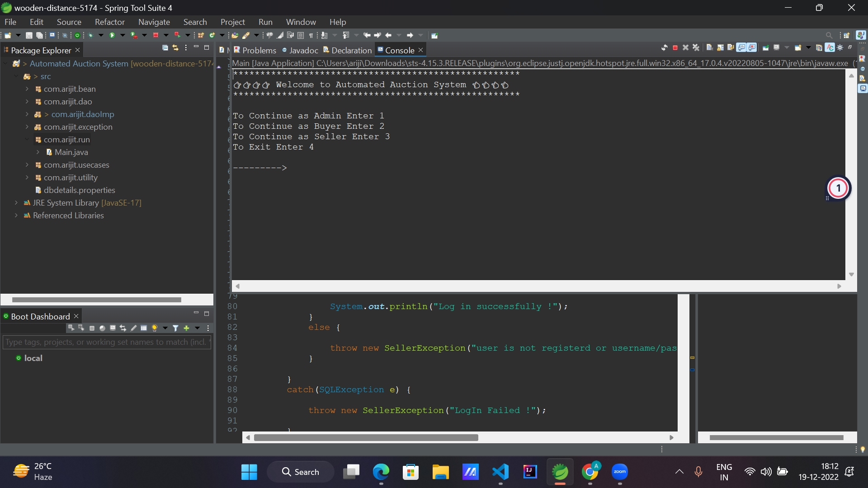
Task: Toggle Scroll Lock in console
Action: (720, 47)
